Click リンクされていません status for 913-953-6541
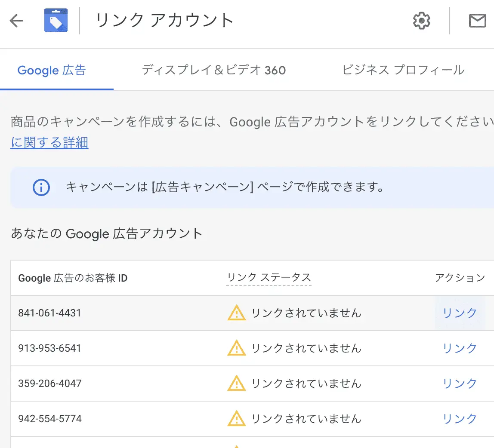494x448 pixels. (x=306, y=348)
